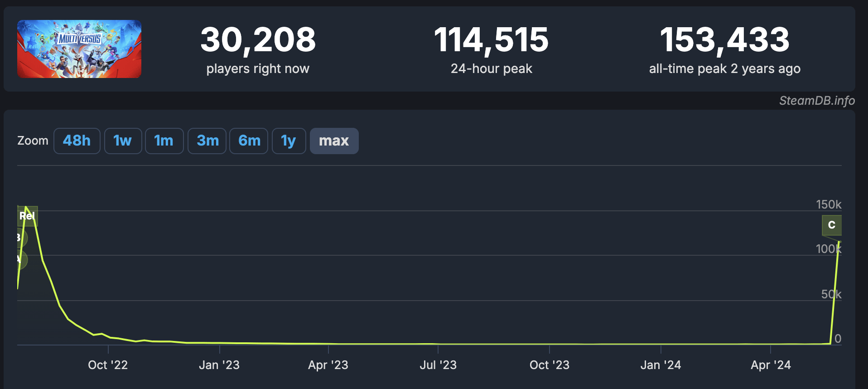Click the Jul '23 axis label
868x389 pixels.
click(438, 365)
